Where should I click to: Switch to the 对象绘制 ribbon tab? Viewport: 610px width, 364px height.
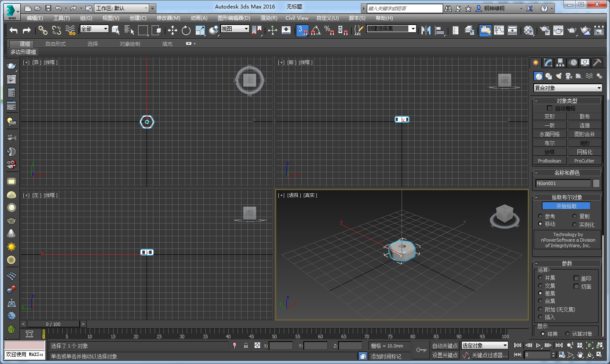(x=130, y=44)
